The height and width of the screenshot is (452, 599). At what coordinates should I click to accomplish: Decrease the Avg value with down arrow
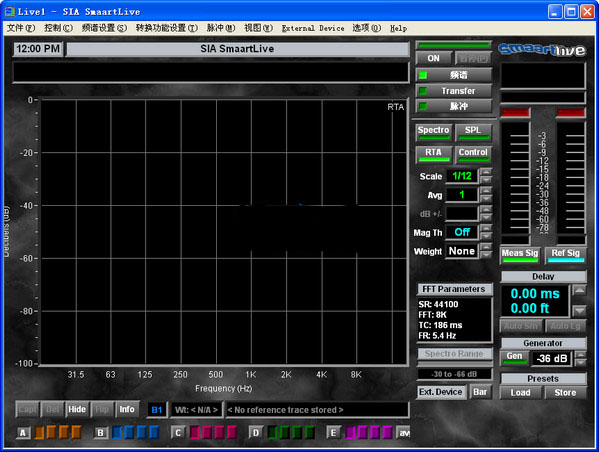[486, 199]
